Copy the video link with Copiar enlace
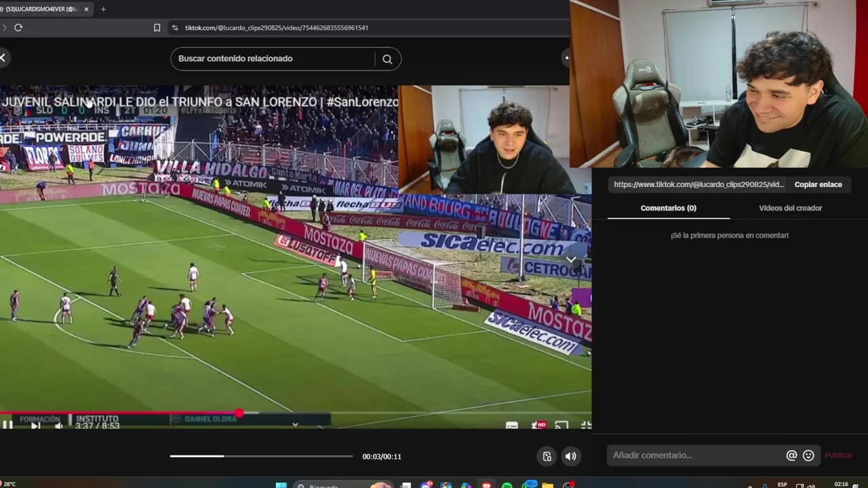Screen dimensions: 868x488 point(818,184)
